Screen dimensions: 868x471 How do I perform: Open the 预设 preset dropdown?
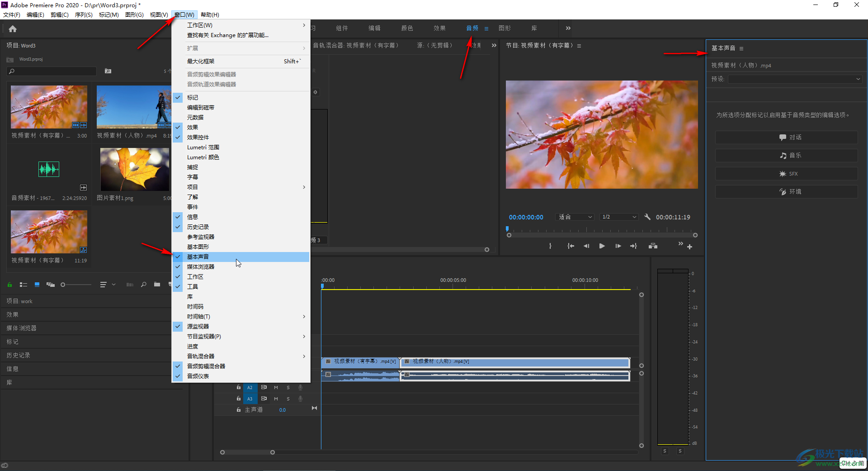pyautogui.click(x=795, y=79)
